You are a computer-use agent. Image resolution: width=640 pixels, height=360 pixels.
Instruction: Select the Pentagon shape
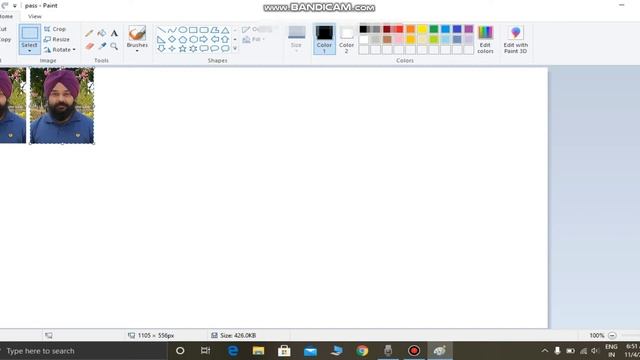pyautogui.click(x=182, y=40)
